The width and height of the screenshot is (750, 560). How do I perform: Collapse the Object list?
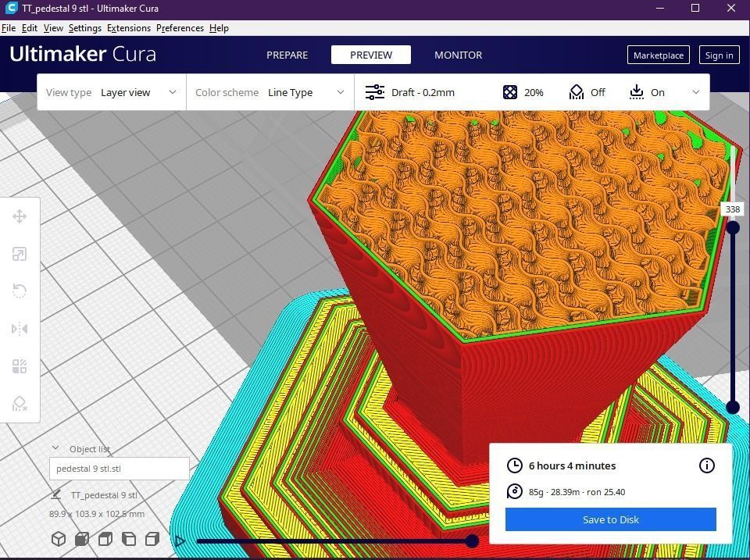(x=55, y=448)
